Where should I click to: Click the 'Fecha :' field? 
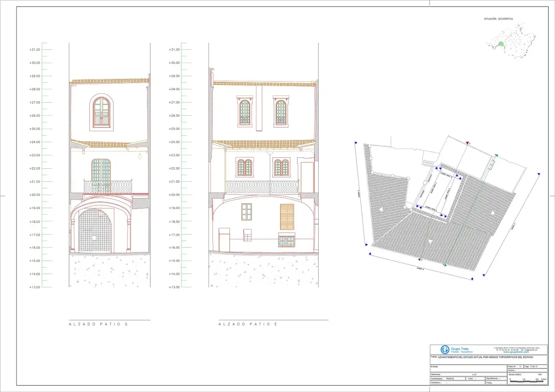496,382
